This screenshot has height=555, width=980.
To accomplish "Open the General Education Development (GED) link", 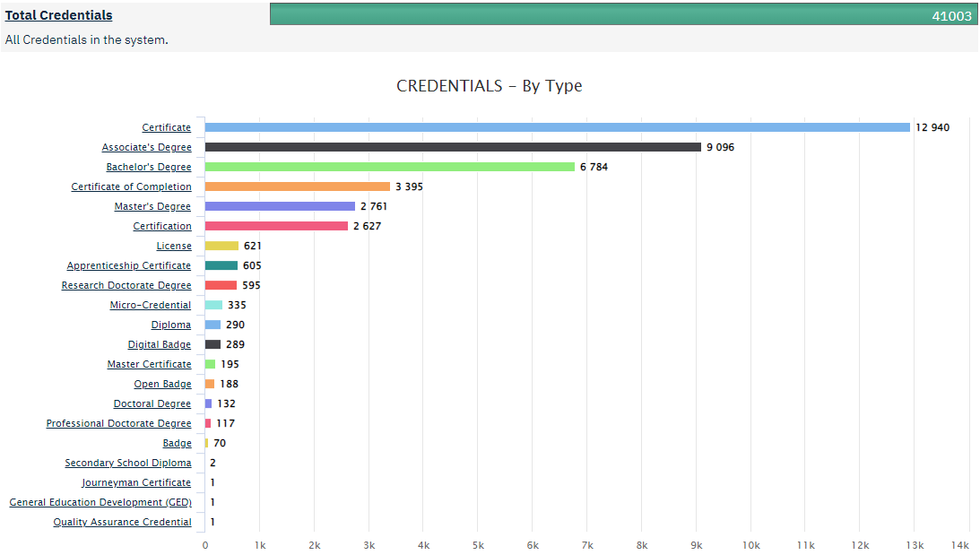I will click(x=100, y=501).
